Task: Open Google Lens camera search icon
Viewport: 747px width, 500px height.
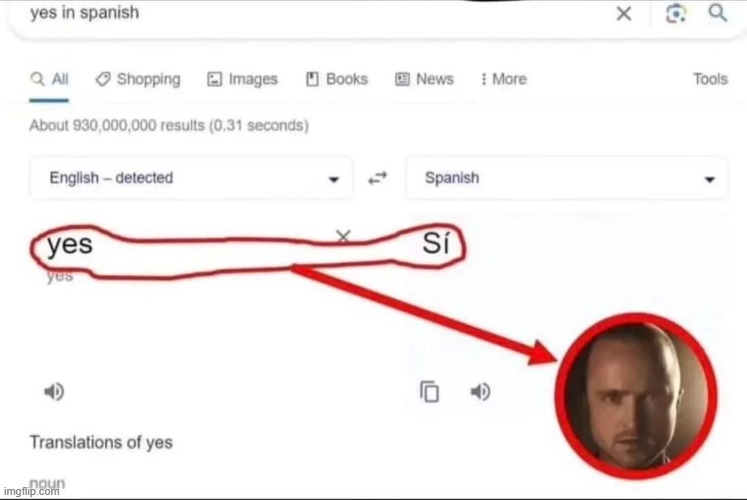Action: (x=676, y=13)
